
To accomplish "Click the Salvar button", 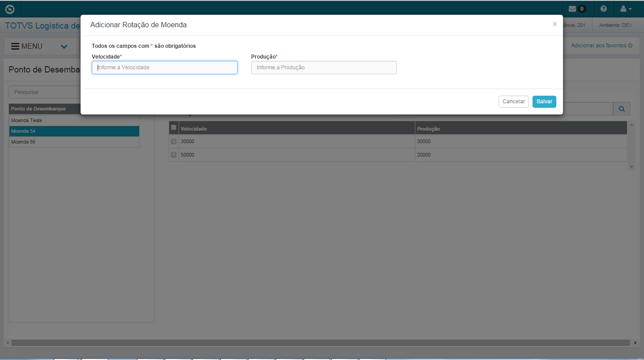I will coord(544,102).
